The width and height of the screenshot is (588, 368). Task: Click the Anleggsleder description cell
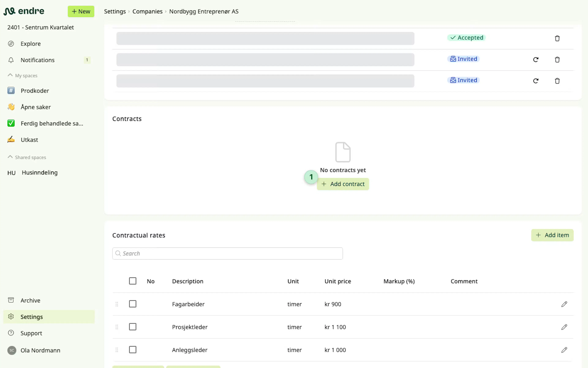[190, 350]
